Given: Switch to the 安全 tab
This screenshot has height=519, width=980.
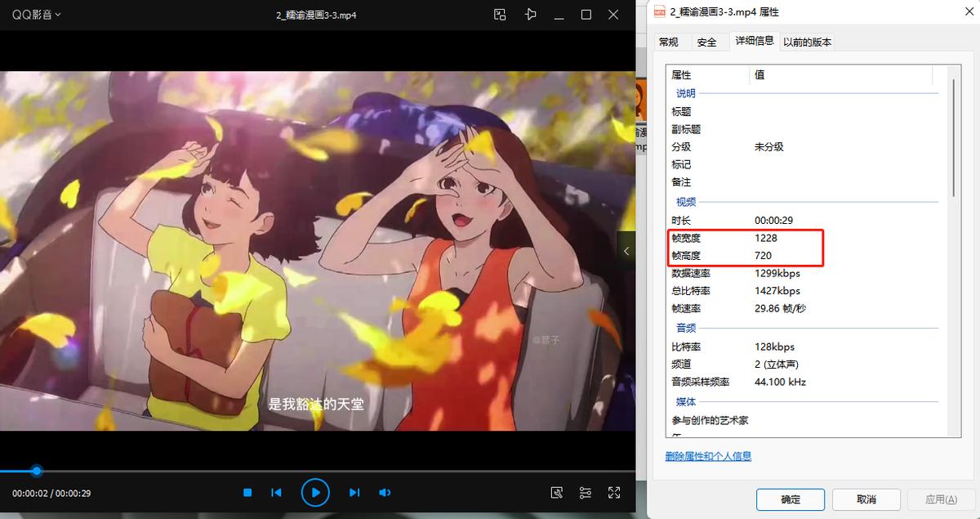Looking at the screenshot, I should pos(707,41).
